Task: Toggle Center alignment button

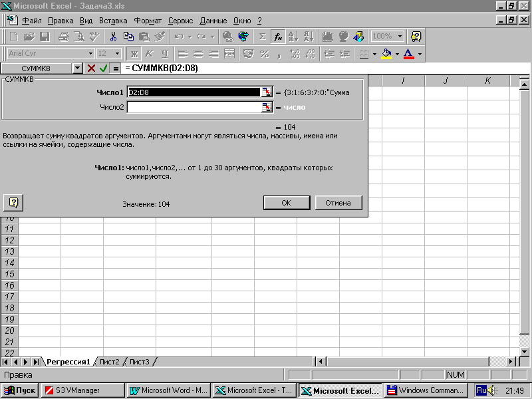Action: 198,54
